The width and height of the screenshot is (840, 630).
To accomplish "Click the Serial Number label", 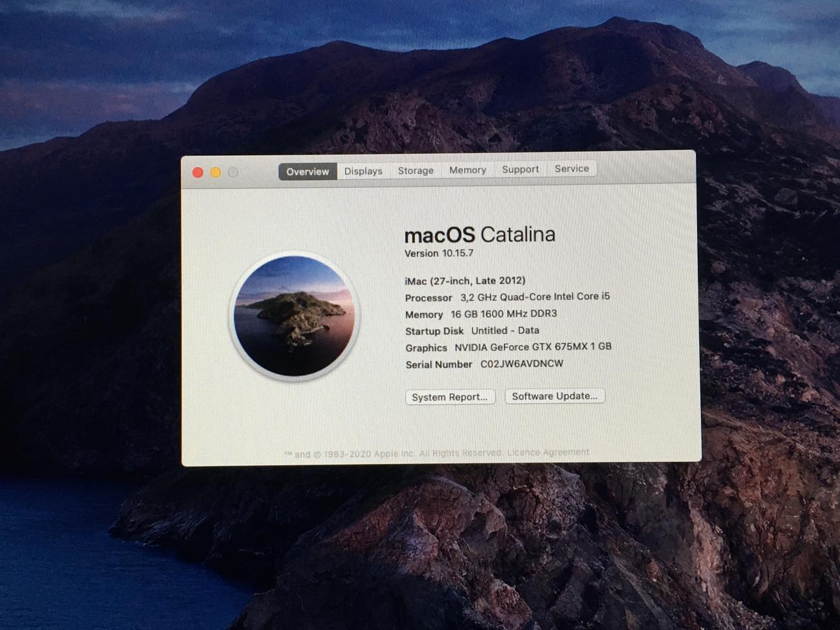I will (439, 364).
